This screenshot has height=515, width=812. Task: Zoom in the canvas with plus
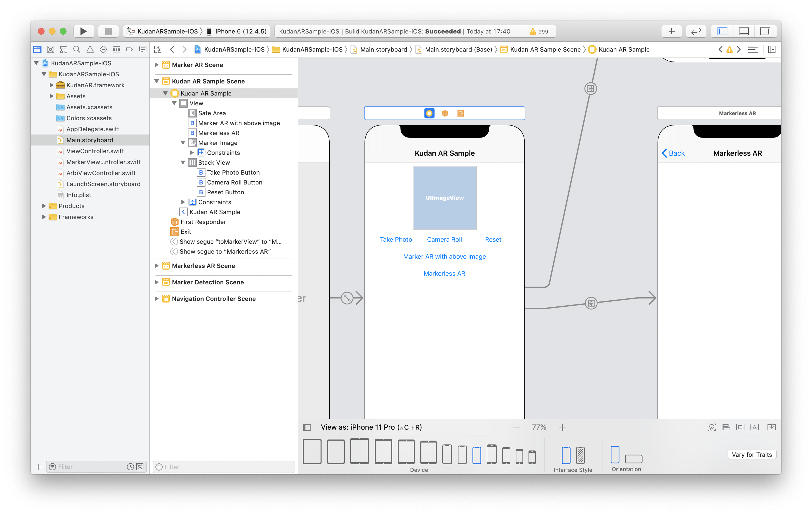[x=562, y=427]
